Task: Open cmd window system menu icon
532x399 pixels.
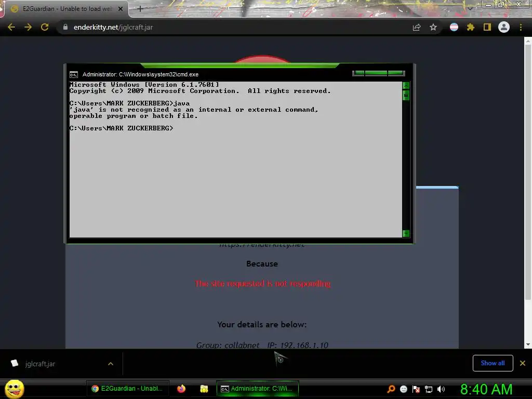Action: click(74, 74)
